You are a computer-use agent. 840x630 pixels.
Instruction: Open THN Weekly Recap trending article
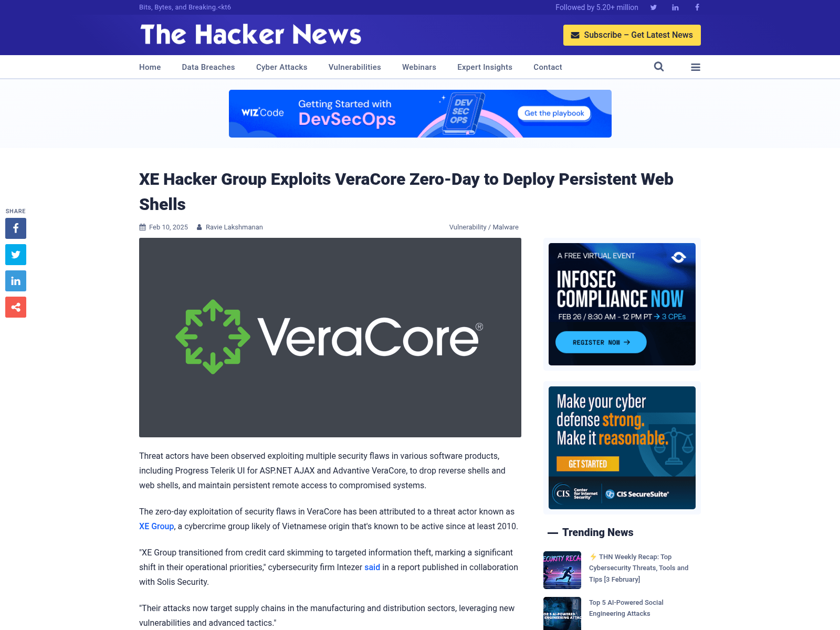(639, 568)
